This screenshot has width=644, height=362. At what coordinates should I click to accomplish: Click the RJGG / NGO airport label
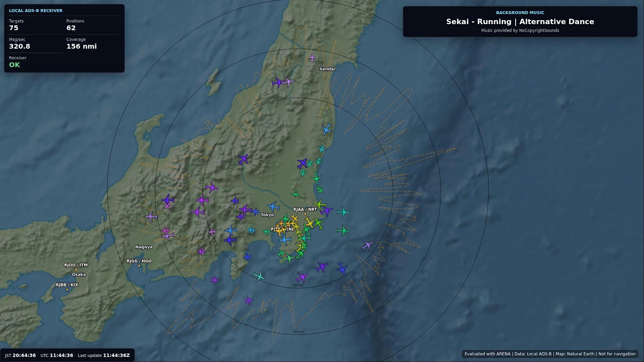point(139,261)
